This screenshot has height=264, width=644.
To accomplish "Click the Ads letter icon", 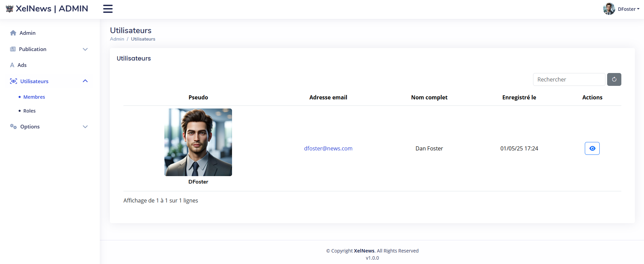I will (x=12, y=65).
